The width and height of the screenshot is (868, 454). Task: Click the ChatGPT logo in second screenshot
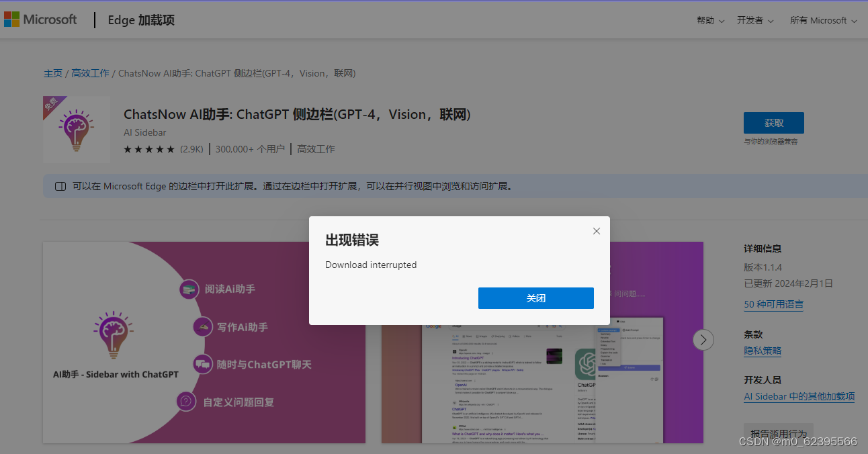coord(586,364)
